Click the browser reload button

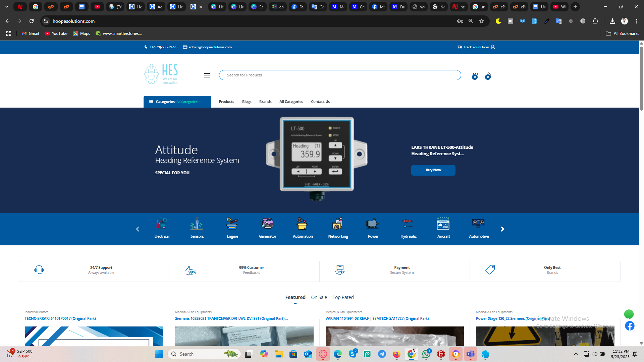[32, 21]
